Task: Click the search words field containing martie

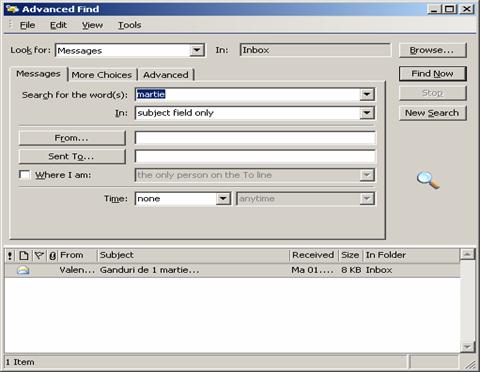Action: point(248,95)
